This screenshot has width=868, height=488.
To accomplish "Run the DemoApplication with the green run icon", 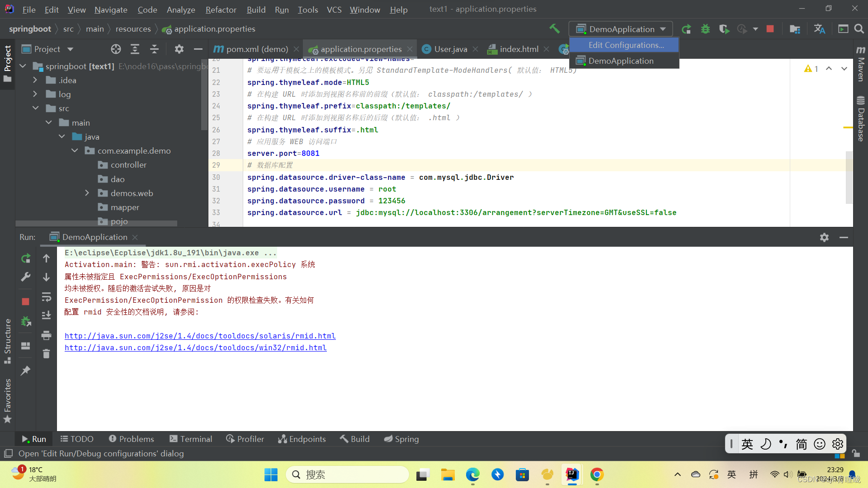I will (686, 28).
